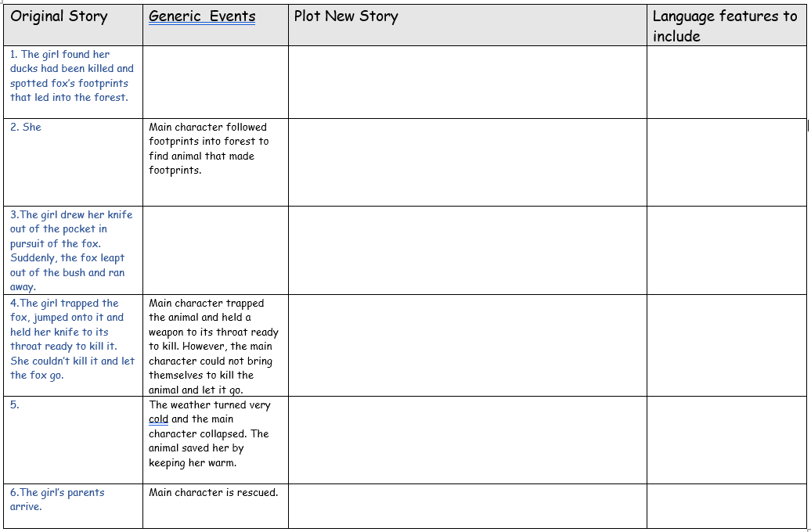Image resolution: width=811 pixels, height=532 pixels.
Task: Click 'Main character is rescued.' text
Action: (213, 493)
